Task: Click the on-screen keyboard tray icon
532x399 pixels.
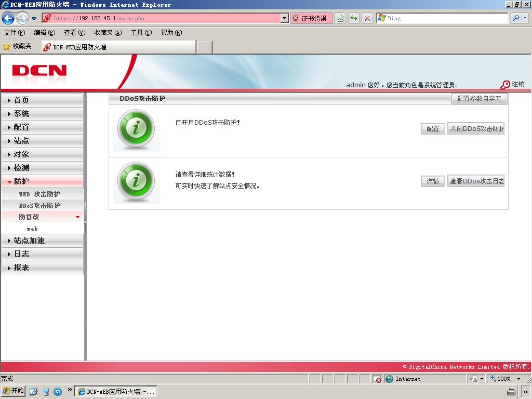Action: [x=511, y=392]
